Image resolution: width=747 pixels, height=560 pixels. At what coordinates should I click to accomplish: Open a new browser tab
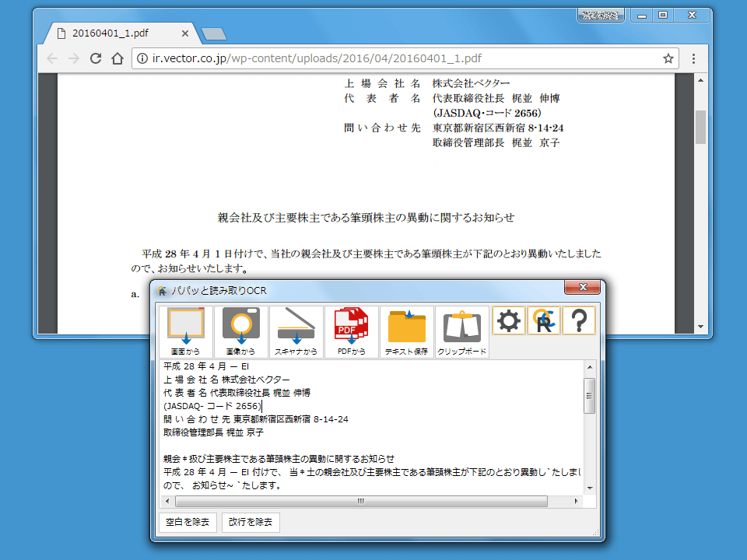[214, 33]
